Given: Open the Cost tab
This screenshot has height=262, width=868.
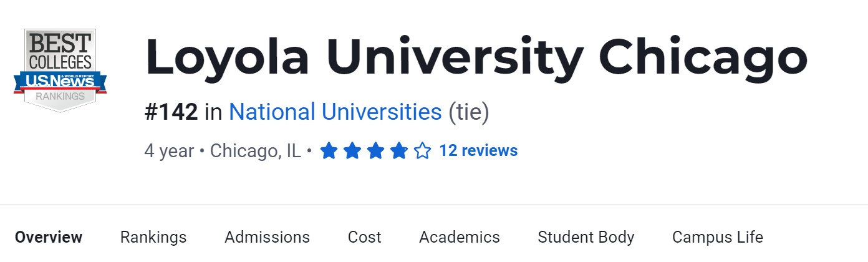Looking at the screenshot, I should [364, 237].
